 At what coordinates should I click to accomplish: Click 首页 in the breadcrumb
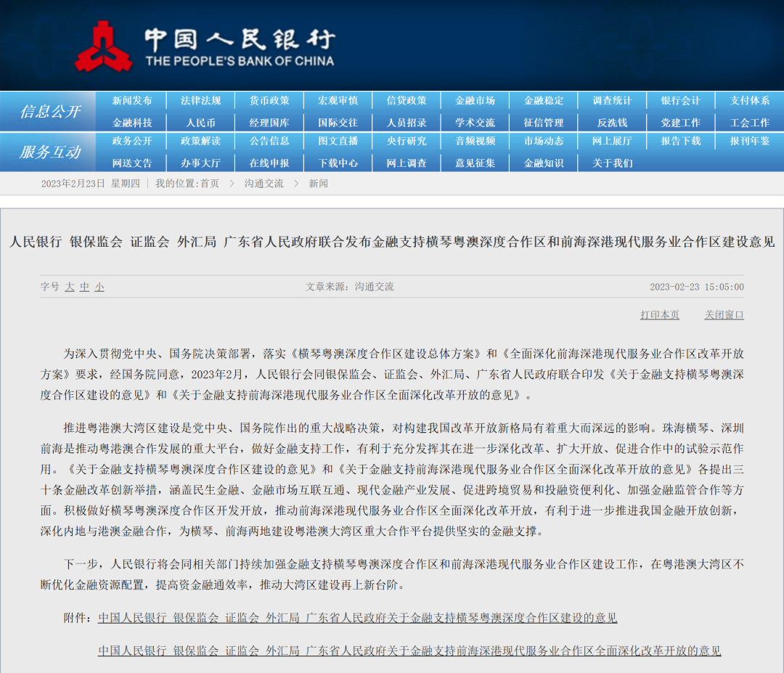pos(210,184)
